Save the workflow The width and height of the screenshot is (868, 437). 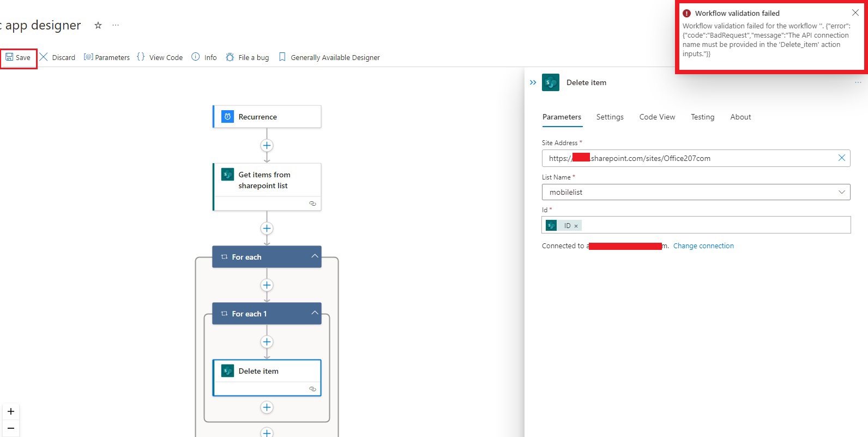tap(18, 57)
